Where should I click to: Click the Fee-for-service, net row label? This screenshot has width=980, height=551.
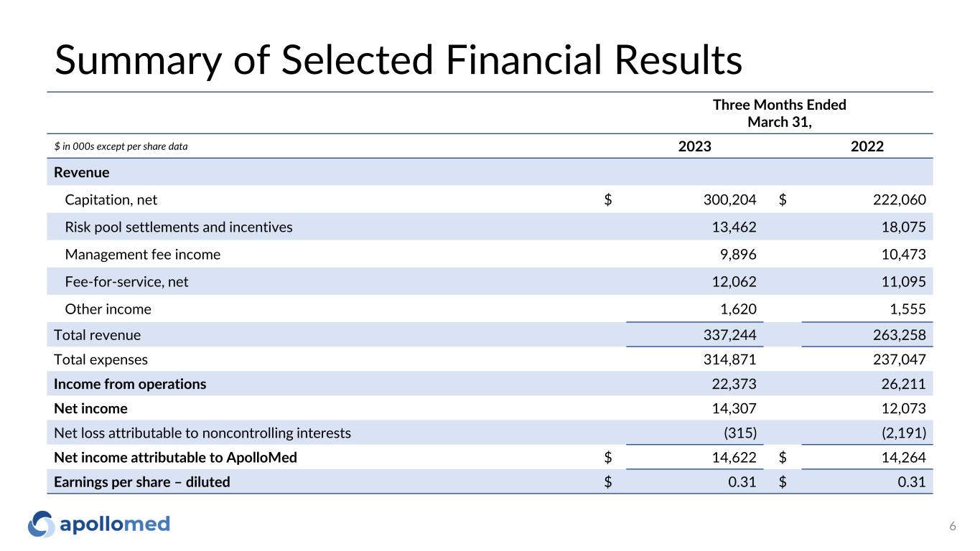click(x=126, y=282)
